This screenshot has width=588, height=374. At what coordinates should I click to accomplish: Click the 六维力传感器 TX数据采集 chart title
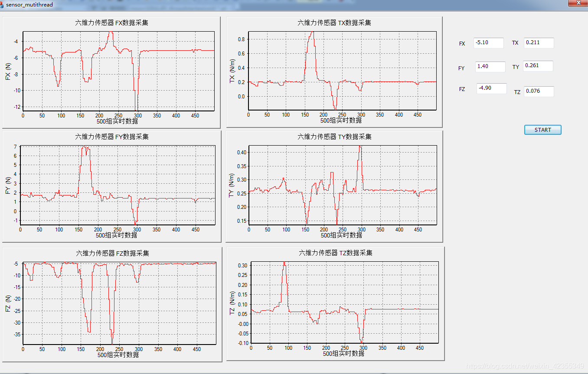click(334, 23)
